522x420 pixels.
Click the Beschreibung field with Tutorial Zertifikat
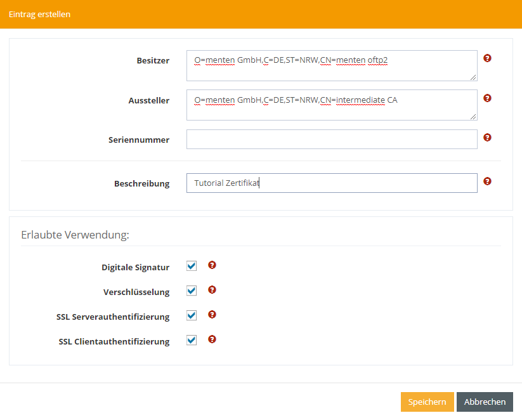331,183
